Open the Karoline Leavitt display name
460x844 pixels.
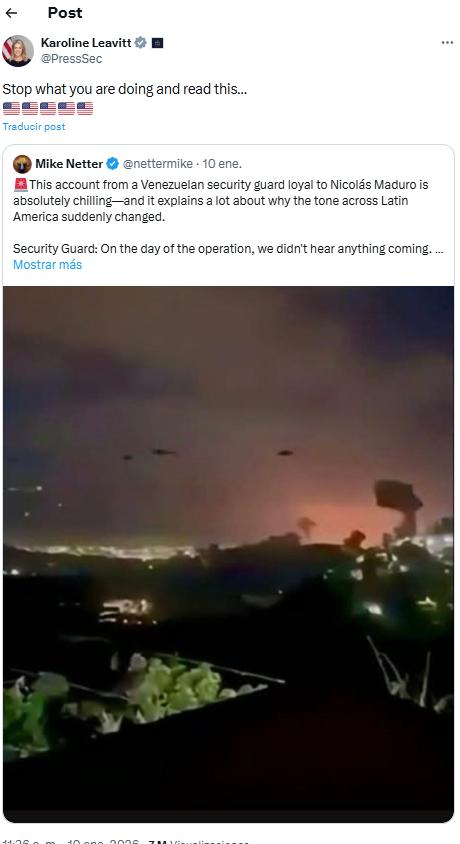pyautogui.click(x=86, y=43)
